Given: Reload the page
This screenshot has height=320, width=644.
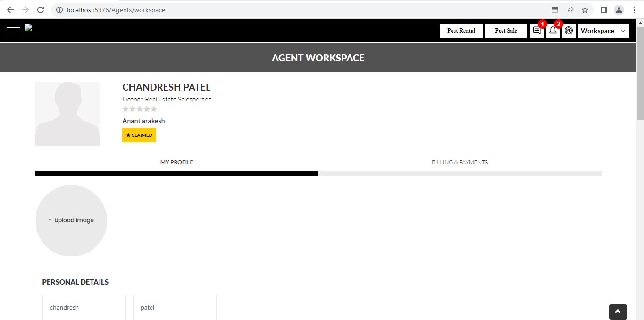Looking at the screenshot, I should pyautogui.click(x=41, y=10).
